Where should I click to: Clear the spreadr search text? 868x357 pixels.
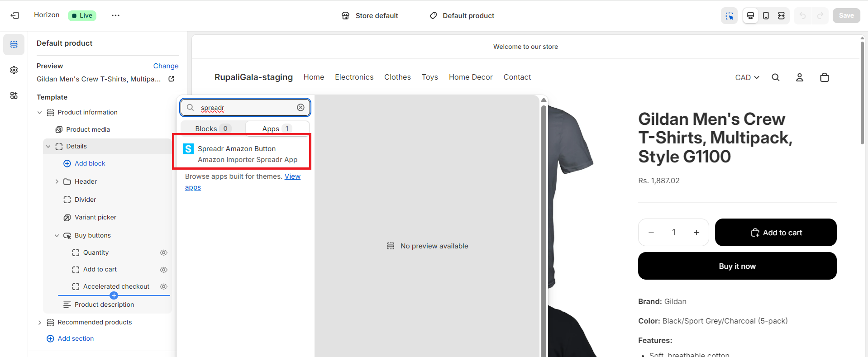click(300, 107)
